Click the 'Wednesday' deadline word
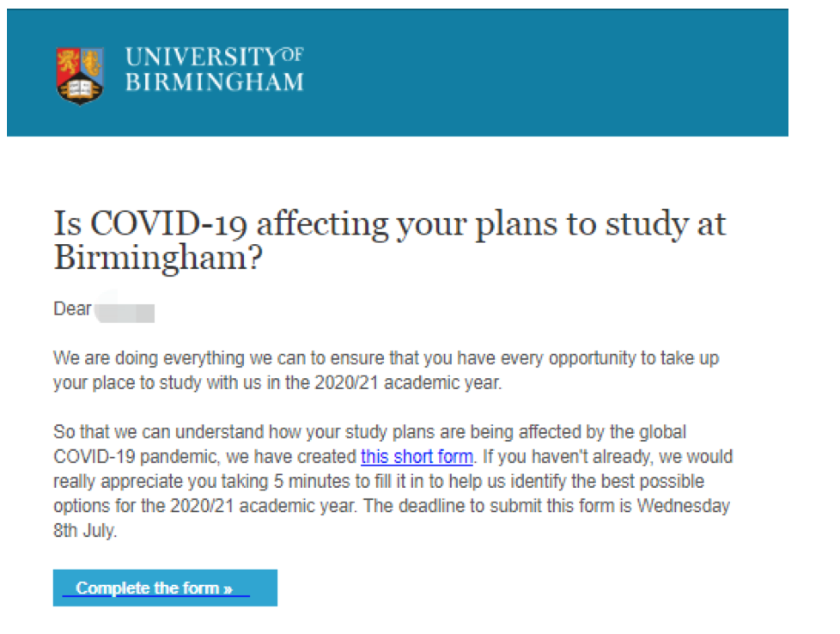 684,506
